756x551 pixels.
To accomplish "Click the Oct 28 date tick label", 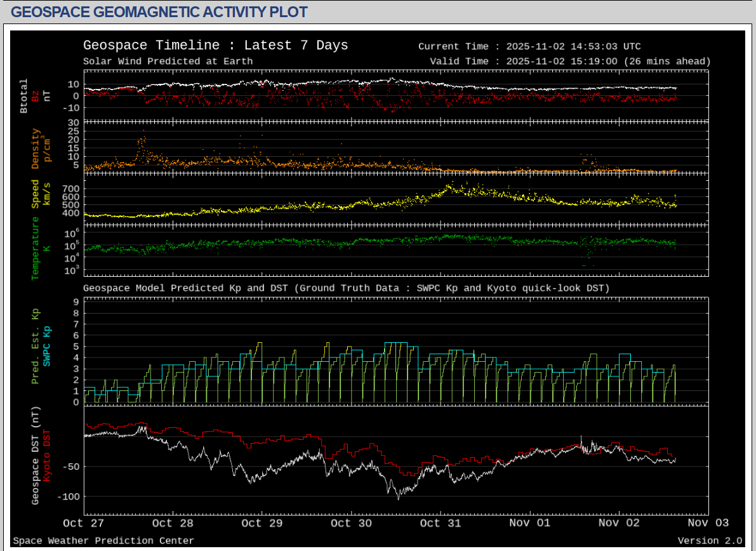I will (x=172, y=523).
